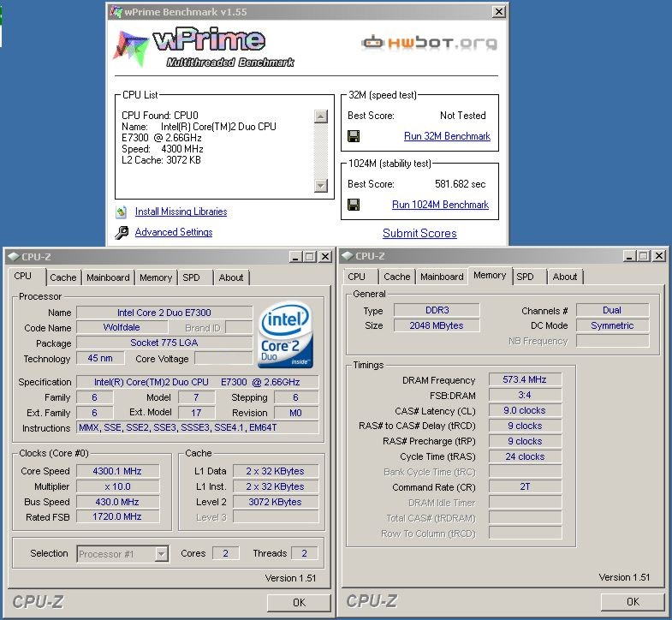Click the Intel Core 2 Duo logo badge
Screen dimensions: 672x620
(x=285, y=335)
